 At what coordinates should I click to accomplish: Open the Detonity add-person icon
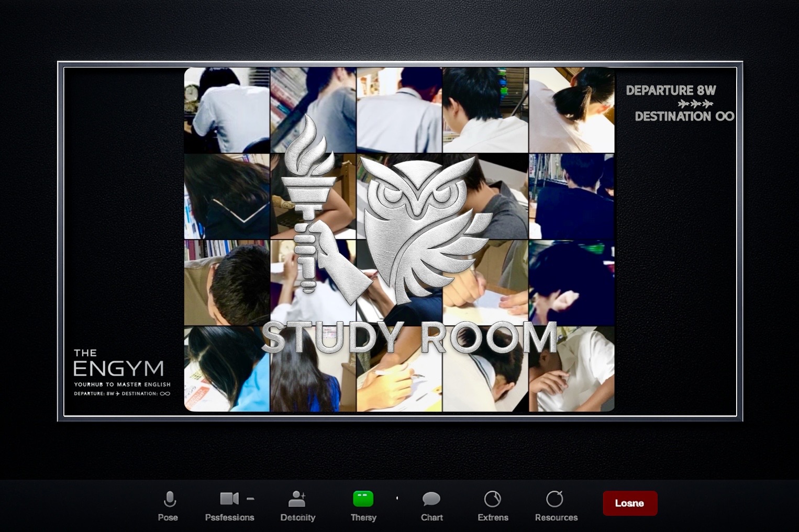pos(297,499)
